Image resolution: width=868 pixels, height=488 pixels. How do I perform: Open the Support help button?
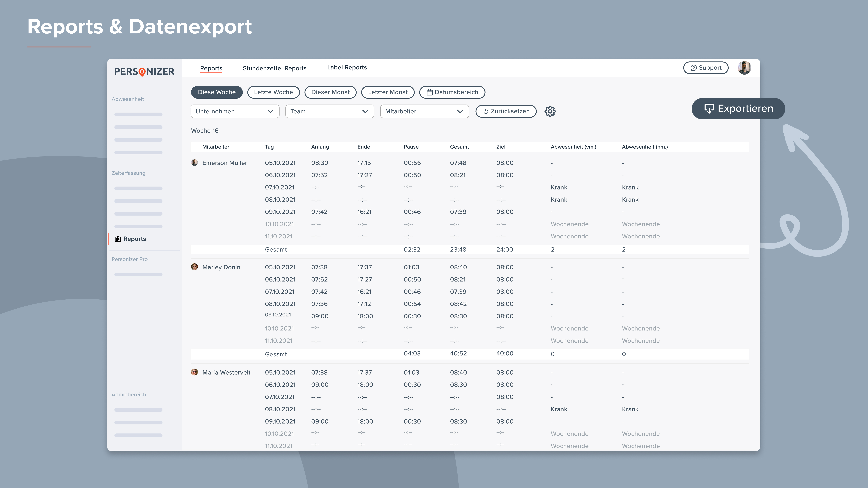coord(706,68)
